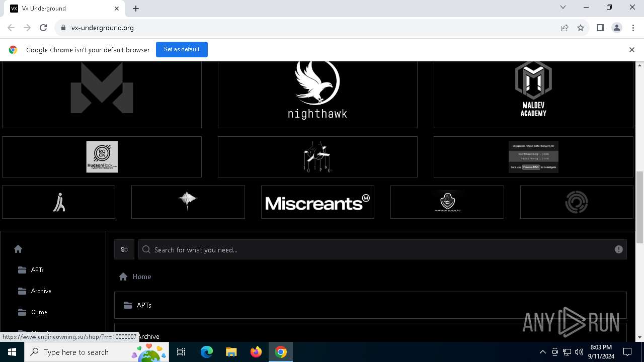
Task: Open the Chrome three-dot menu
Action: pos(633,28)
